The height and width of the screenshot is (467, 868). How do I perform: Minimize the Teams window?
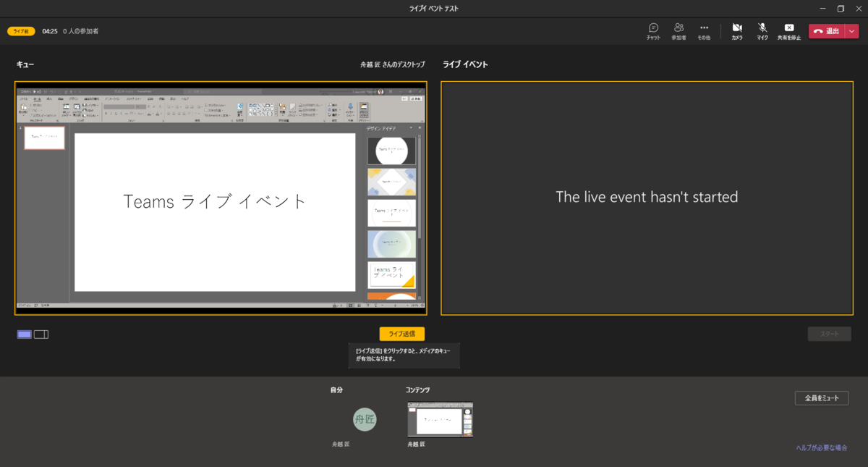click(x=823, y=9)
